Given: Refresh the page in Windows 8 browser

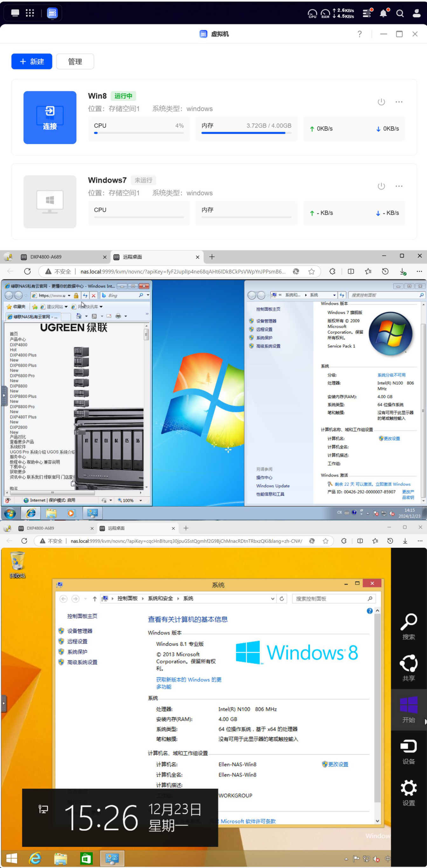Looking at the screenshot, I should coord(24,541).
